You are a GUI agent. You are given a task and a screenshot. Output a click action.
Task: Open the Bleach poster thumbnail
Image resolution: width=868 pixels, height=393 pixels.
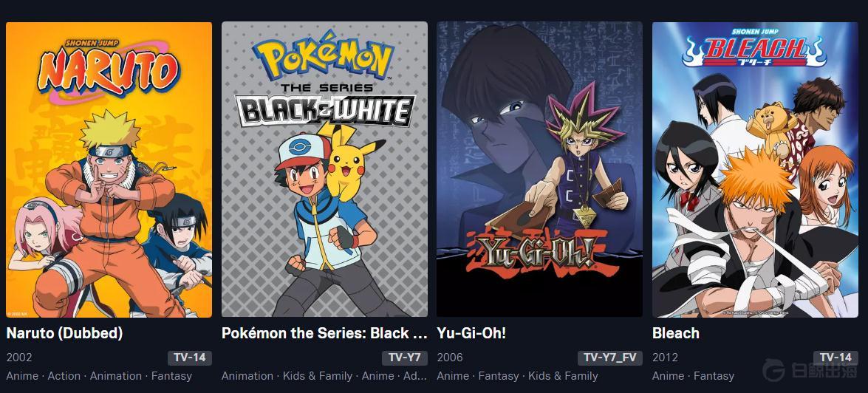pyautogui.click(x=755, y=169)
